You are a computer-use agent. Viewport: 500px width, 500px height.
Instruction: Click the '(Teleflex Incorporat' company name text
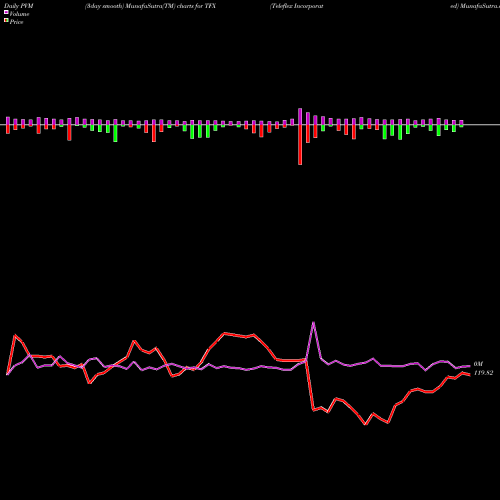[296, 6]
